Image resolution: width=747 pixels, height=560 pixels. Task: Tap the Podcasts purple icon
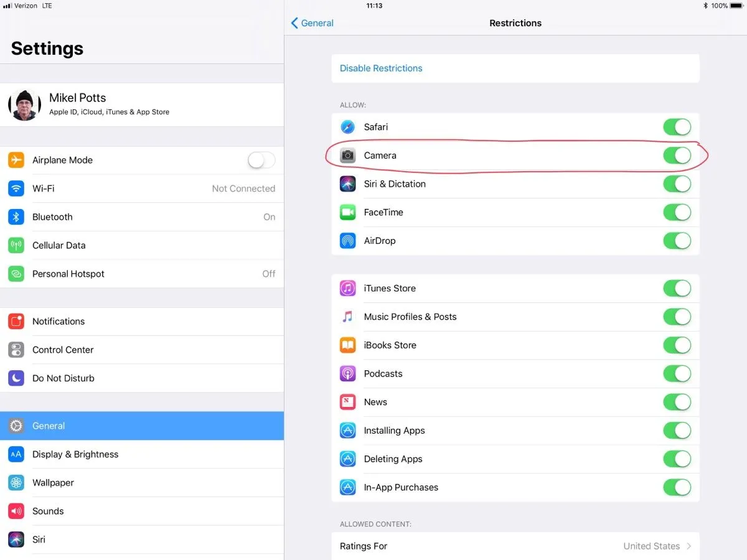347,373
